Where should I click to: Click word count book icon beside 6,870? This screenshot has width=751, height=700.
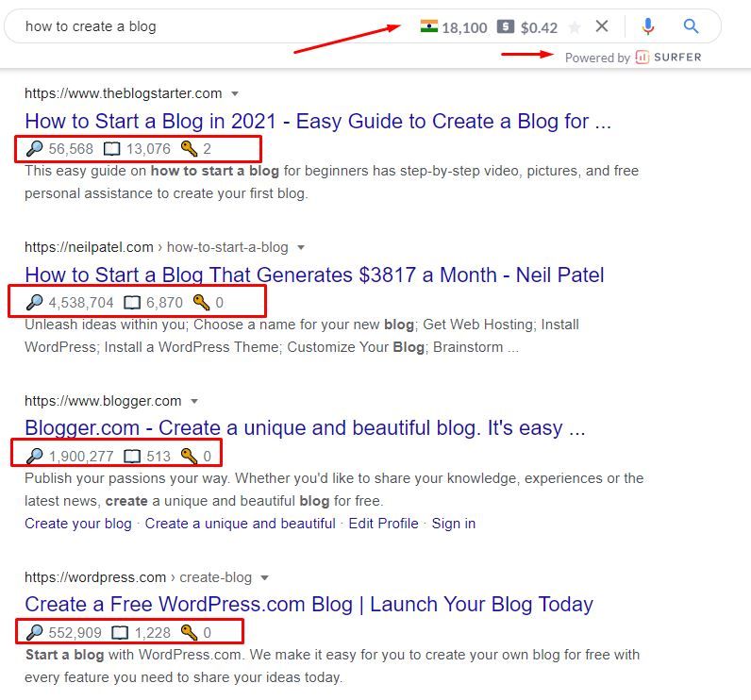point(132,303)
